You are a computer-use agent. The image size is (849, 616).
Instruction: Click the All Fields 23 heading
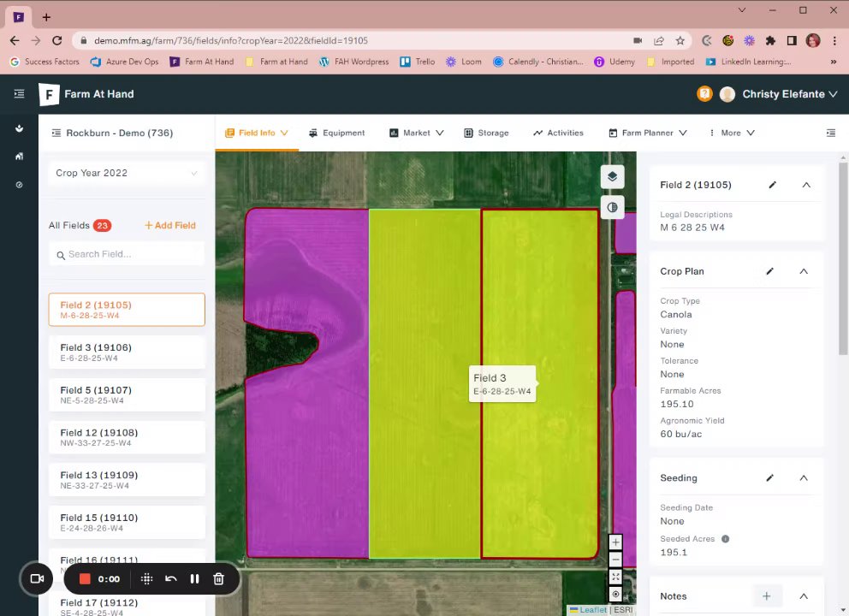click(80, 225)
